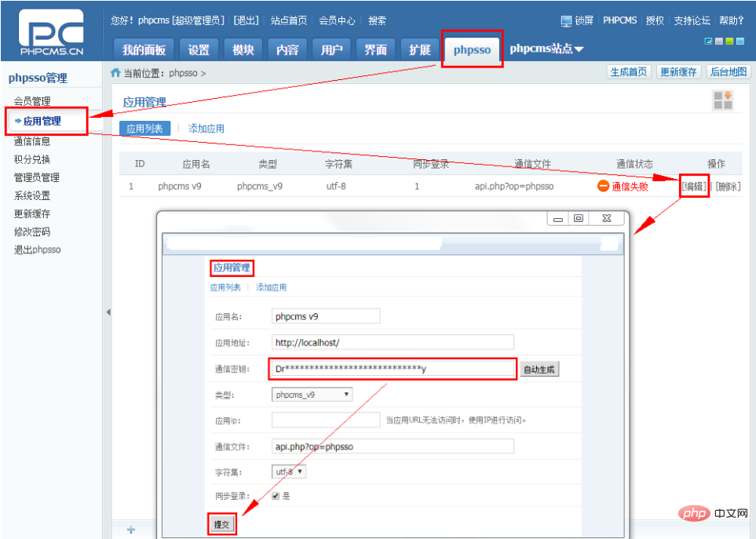Image resolution: width=756 pixels, height=539 pixels.
Task: Click the 编辑 link for phpcms v9
Action: coord(694,186)
